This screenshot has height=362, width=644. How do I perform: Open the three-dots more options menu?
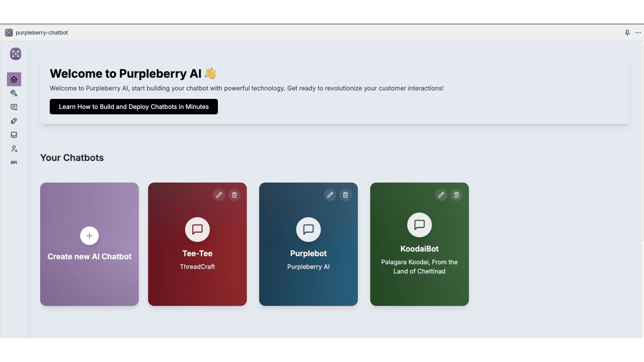click(x=638, y=33)
